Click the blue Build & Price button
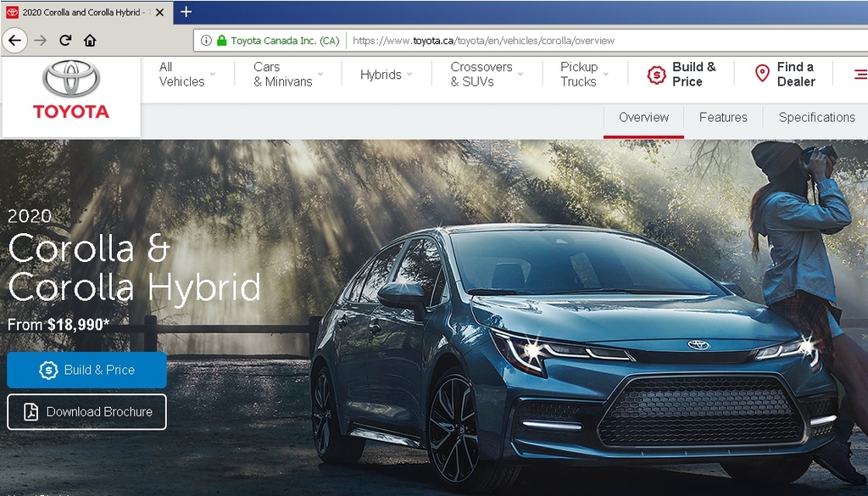The image size is (868, 496). 87,370
